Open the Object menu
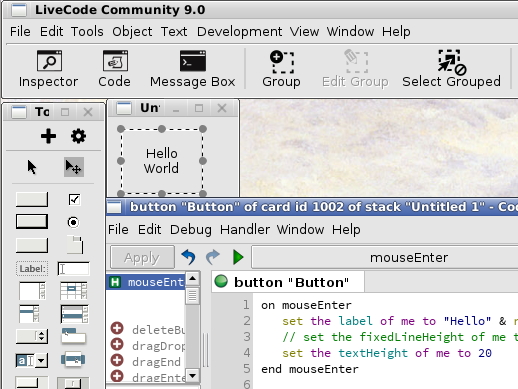 click(x=132, y=32)
